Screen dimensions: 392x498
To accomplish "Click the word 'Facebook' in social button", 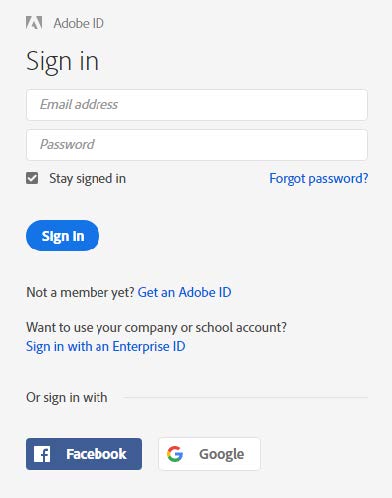I will [96, 454].
